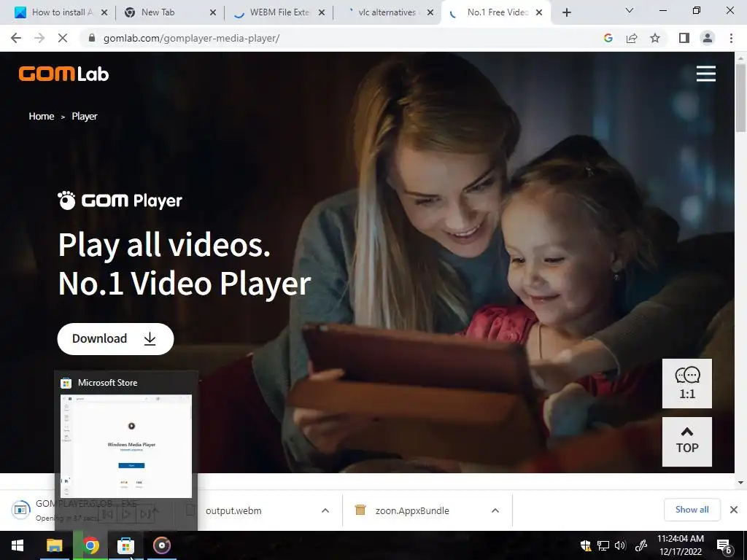View site information via padlock icon
Image resolution: width=747 pixels, height=560 pixels.
point(92,38)
